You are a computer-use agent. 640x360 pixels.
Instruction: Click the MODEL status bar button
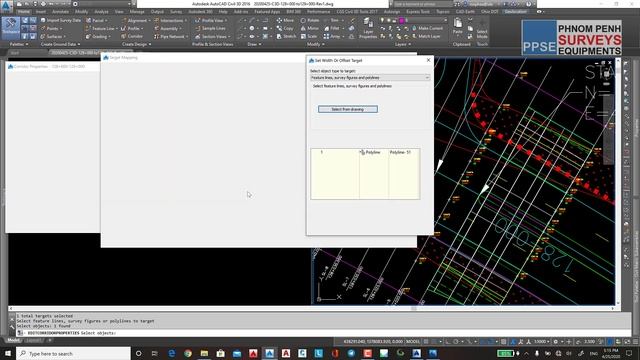pyautogui.click(x=413, y=341)
